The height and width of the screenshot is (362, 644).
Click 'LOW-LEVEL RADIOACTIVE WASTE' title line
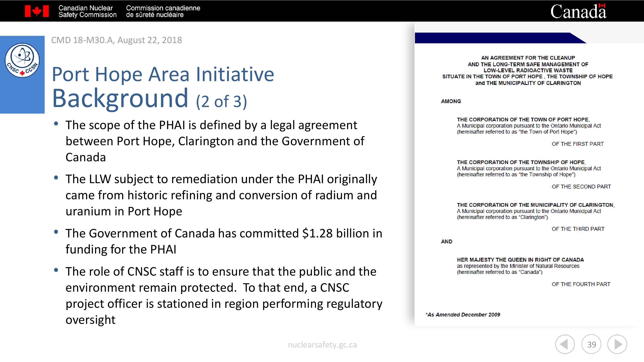[x=528, y=71]
